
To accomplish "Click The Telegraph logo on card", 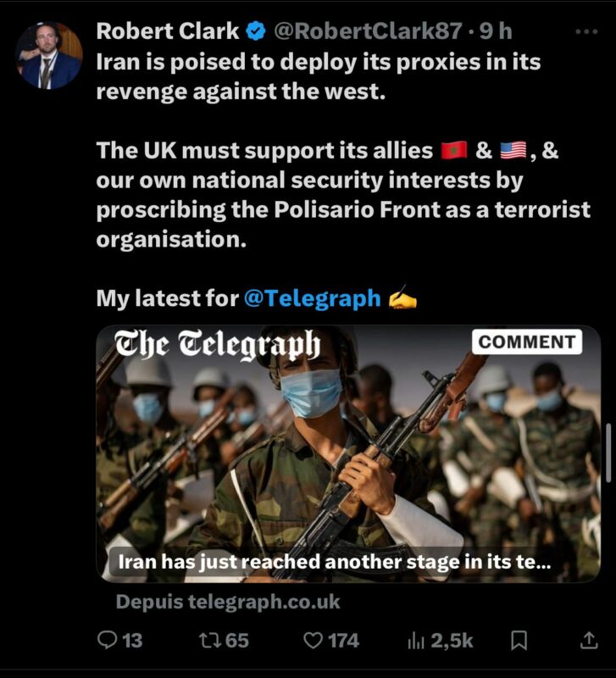I will pos(218,345).
